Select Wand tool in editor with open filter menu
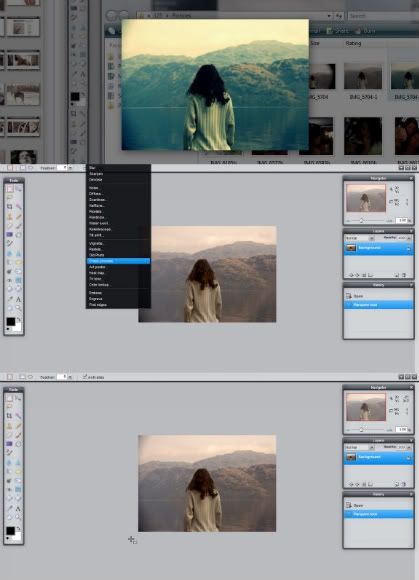This screenshot has width=419, height=580. point(18,207)
